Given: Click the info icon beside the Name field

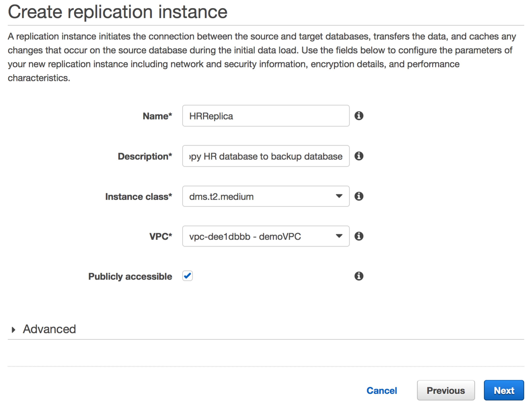Looking at the screenshot, I should click(359, 116).
